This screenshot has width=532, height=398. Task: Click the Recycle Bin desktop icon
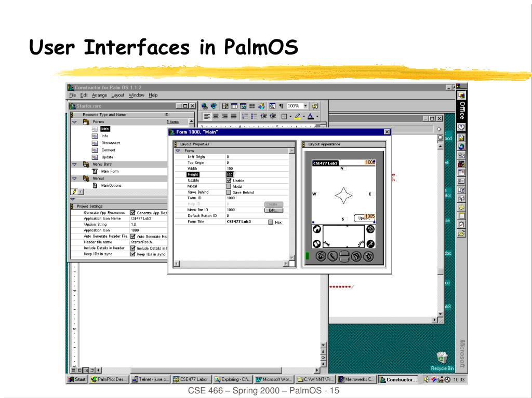(x=442, y=361)
